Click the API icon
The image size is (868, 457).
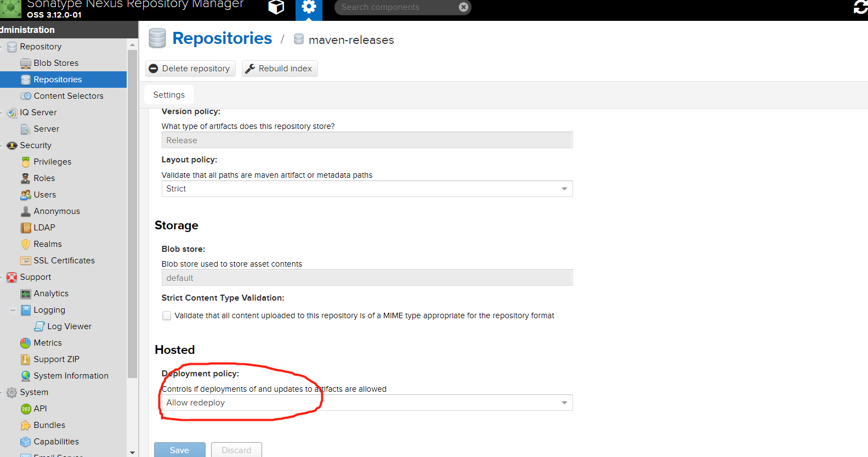point(26,409)
